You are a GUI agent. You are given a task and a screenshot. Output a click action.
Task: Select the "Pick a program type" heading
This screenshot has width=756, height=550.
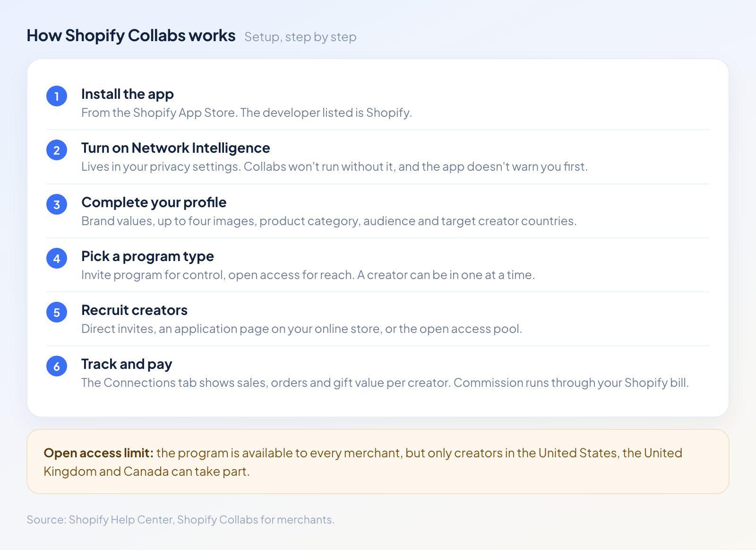tap(147, 256)
